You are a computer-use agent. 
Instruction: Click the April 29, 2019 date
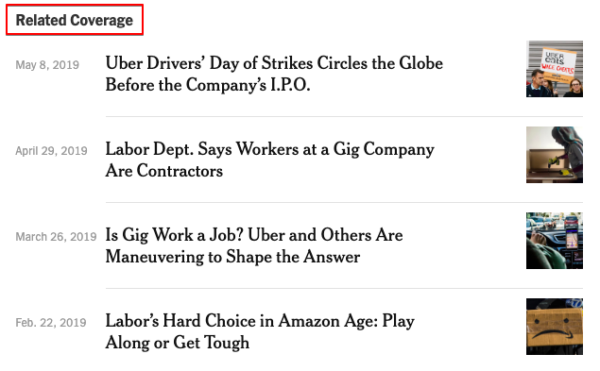tap(51, 151)
